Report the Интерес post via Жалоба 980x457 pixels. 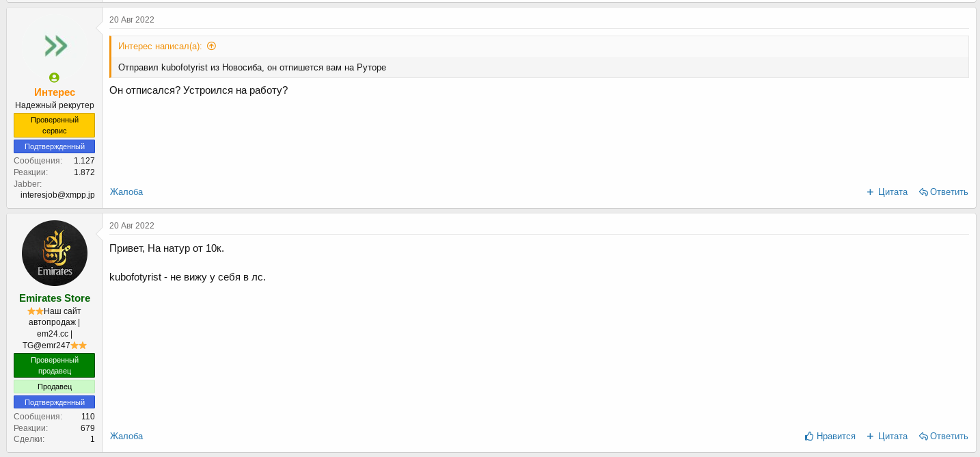(126, 192)
